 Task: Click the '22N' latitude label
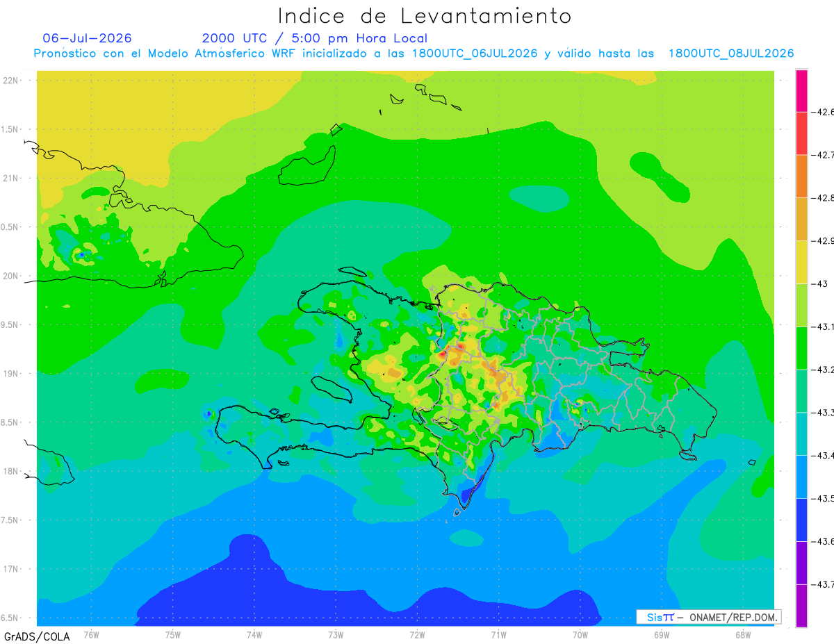click(11, 81)
